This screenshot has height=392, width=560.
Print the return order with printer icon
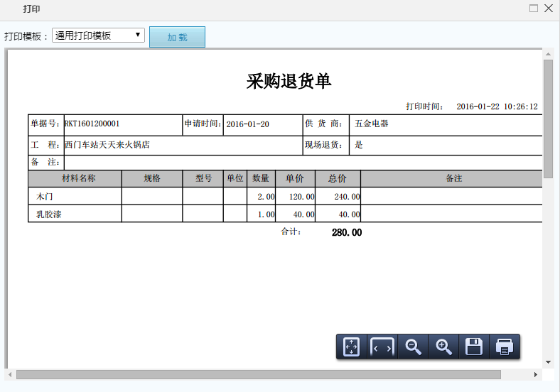coord(505,347)
